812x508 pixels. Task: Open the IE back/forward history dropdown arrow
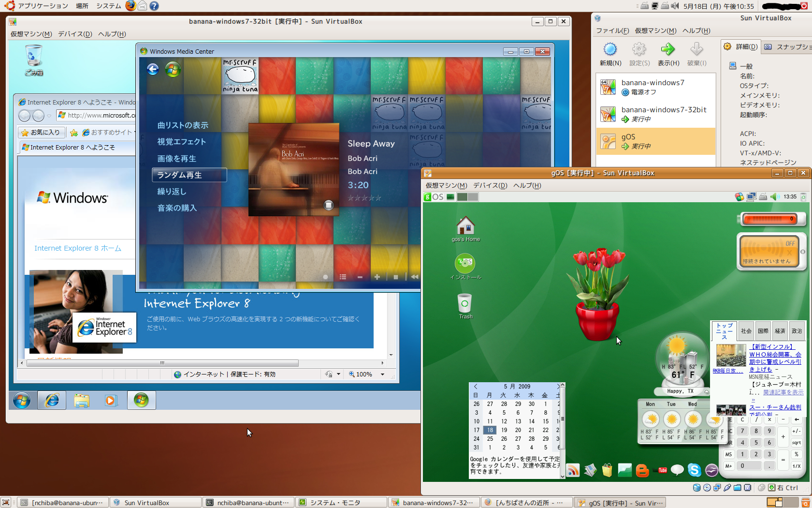(49, 116)
